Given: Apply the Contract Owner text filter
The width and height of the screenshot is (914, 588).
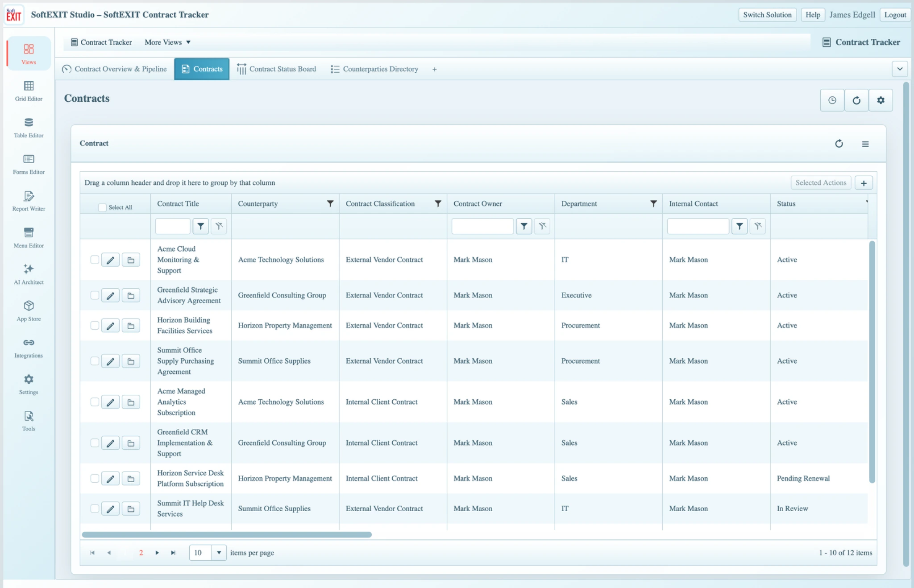Looking at the screenshot, I should tap(524, 226).
